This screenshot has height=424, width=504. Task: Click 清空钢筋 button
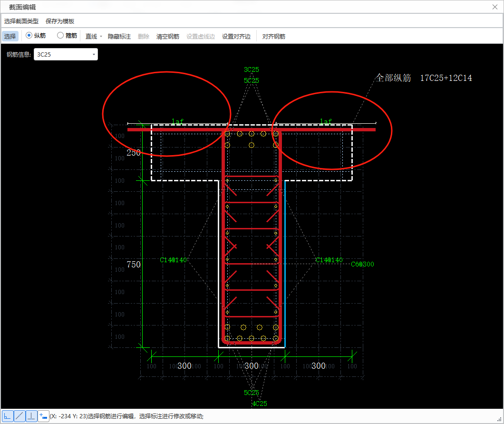pyautogui.click(x=168, y=36)
